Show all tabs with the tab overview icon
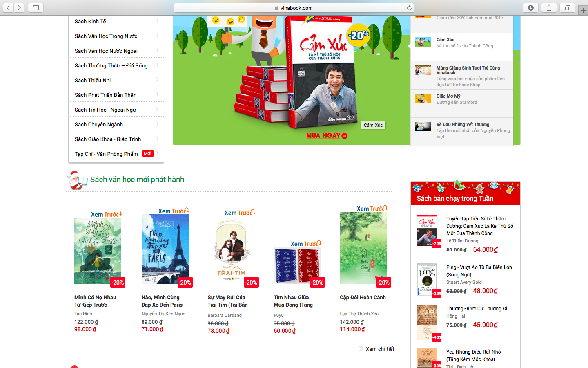The width and height of the screenshot is (588, 368). tap(568, 8)
